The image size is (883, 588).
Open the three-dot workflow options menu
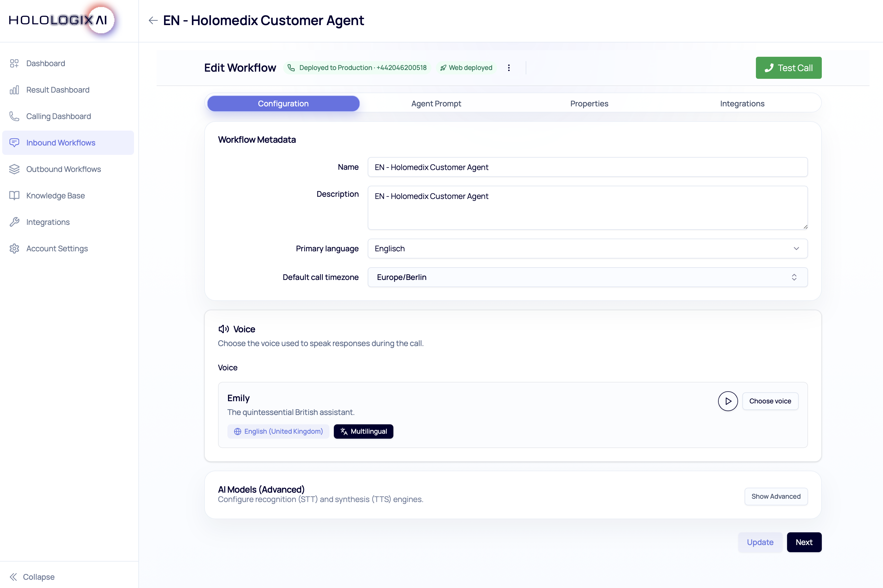509,68
